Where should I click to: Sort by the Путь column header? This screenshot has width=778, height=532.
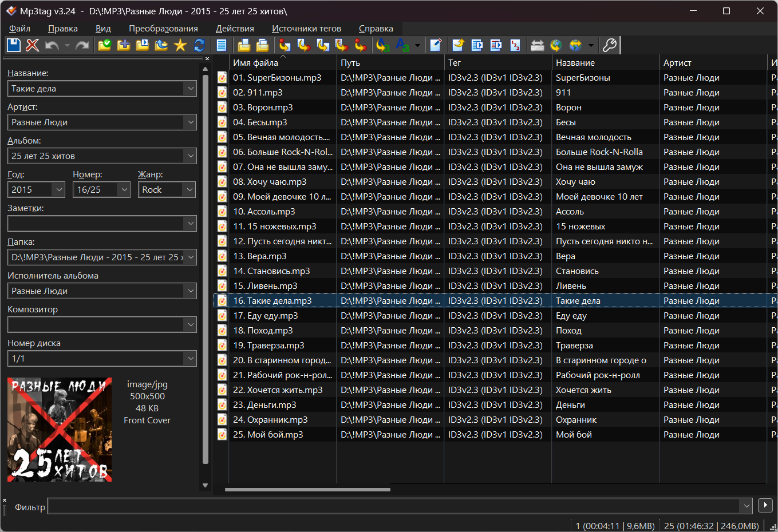coord(390,62)
